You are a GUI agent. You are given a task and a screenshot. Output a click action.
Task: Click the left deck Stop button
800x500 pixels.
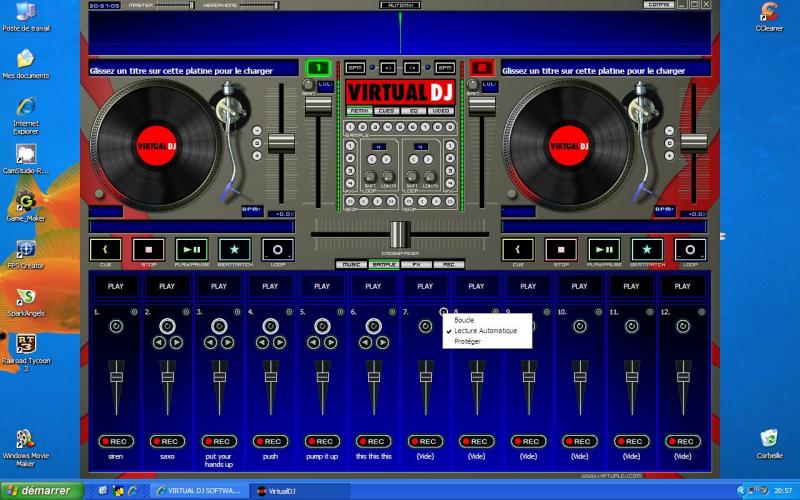(148, 249)
